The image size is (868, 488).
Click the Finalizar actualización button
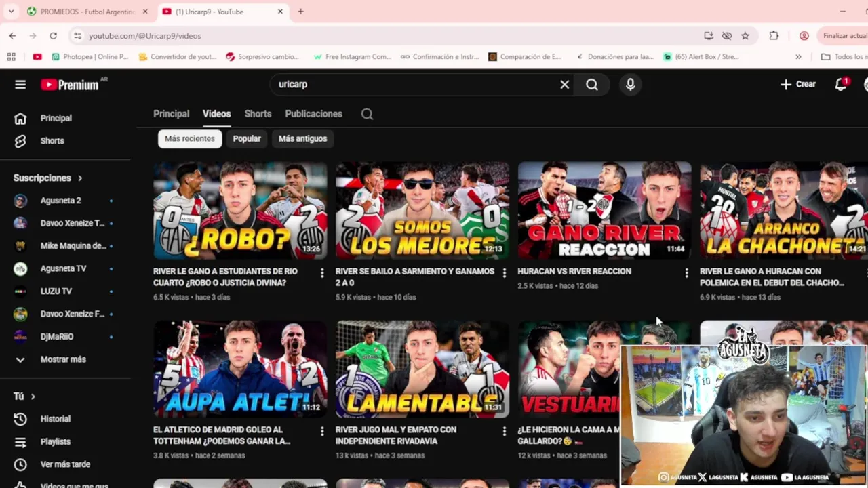[x=843, y=35]
